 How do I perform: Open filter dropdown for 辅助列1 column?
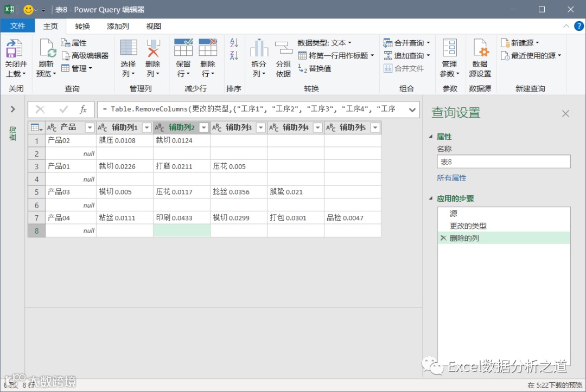(x=147, y=127)
